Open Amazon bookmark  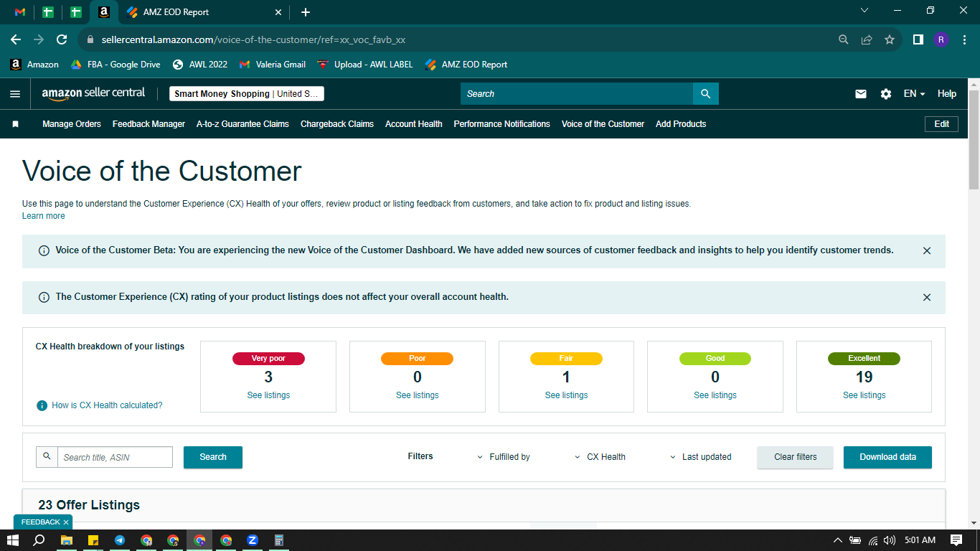coord(34,65)
